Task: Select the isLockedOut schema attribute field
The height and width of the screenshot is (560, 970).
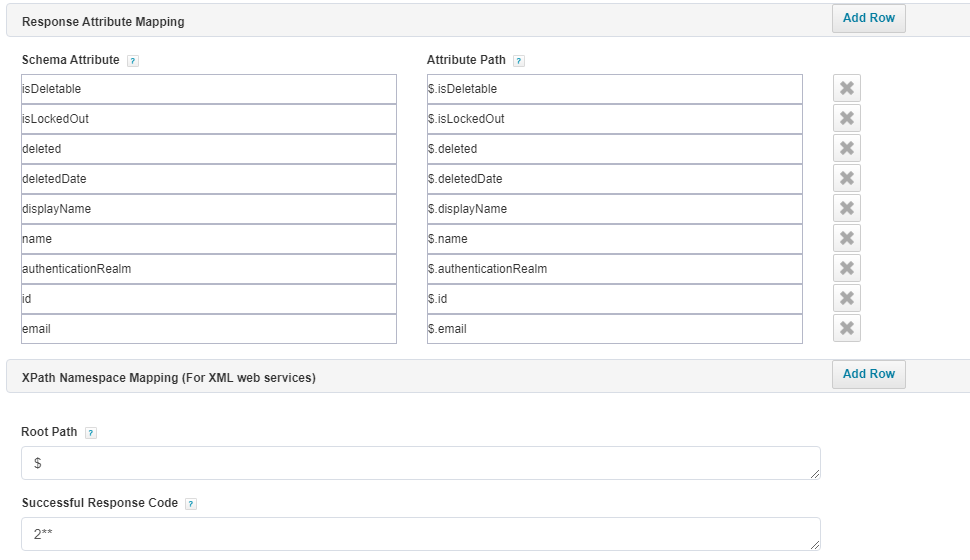Action: click(208, 119)
